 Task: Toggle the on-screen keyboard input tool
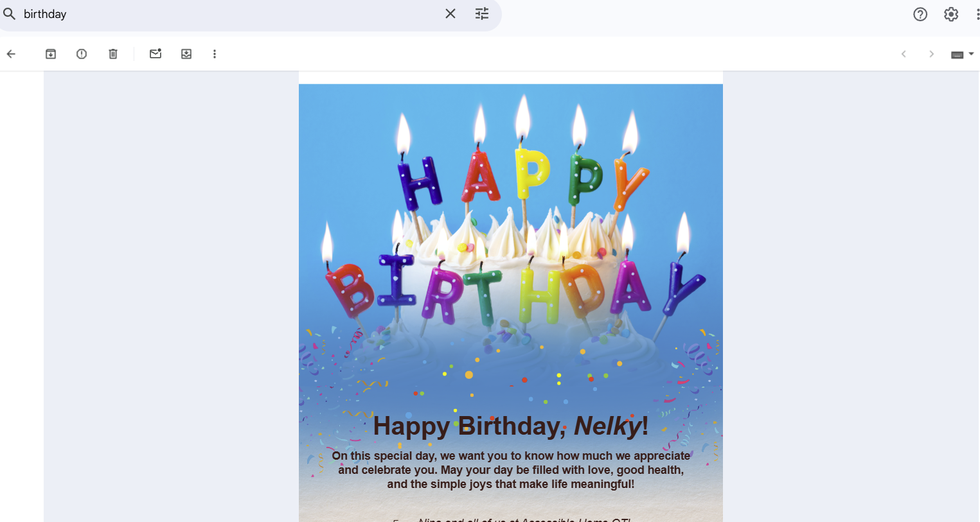957,55
